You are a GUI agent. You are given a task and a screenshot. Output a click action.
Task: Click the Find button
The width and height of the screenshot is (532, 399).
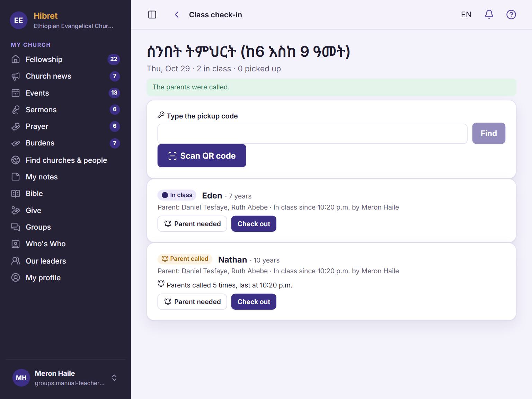click(x=489, y=133)
